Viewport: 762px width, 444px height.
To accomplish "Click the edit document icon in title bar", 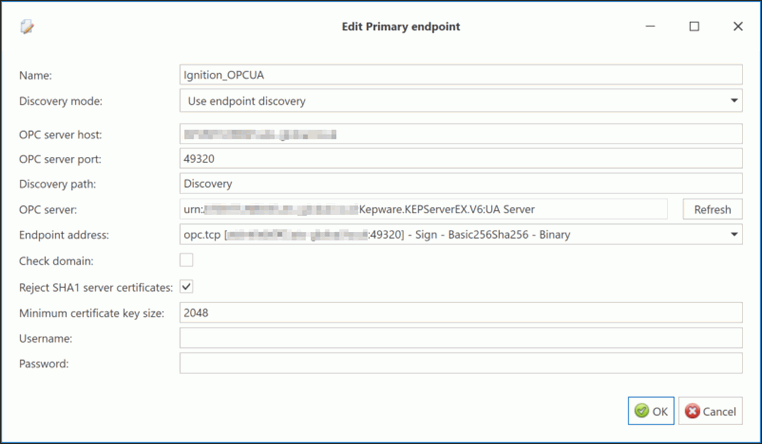I will pos(27,27).
